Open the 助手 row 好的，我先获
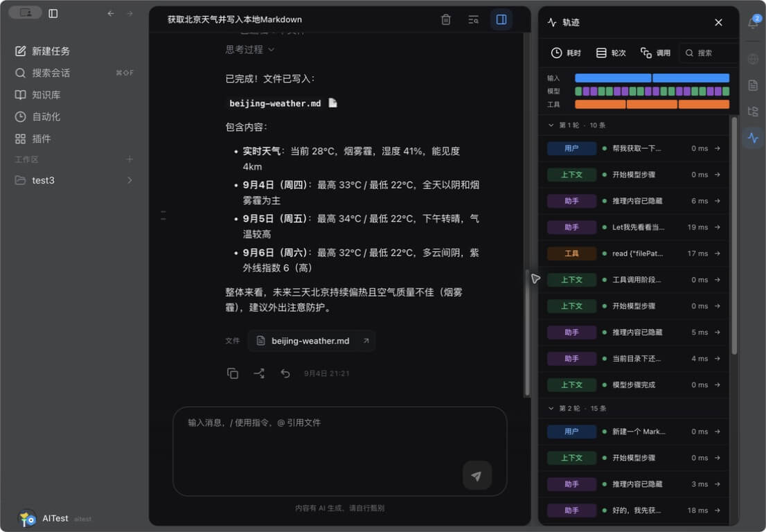This screenshot has width=766, height=532. [x=634, y=511]
